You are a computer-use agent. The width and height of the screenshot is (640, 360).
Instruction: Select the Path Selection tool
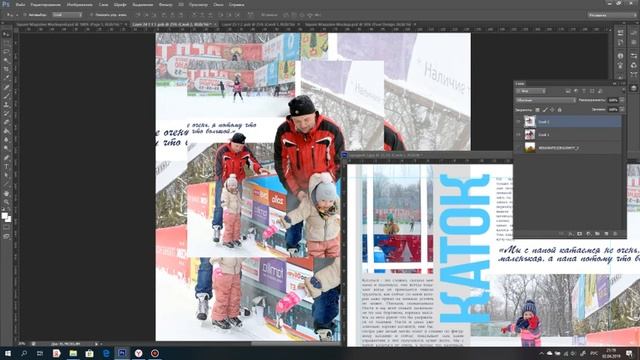pyautogui.click(x=7, y=175)
